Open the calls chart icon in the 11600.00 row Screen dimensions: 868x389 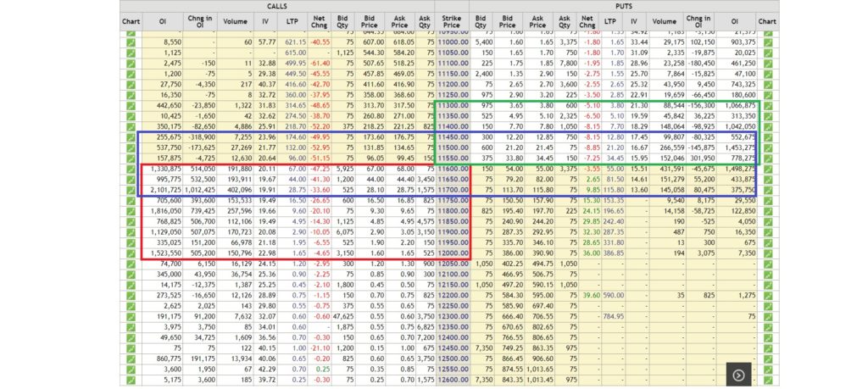click(131, 169)
